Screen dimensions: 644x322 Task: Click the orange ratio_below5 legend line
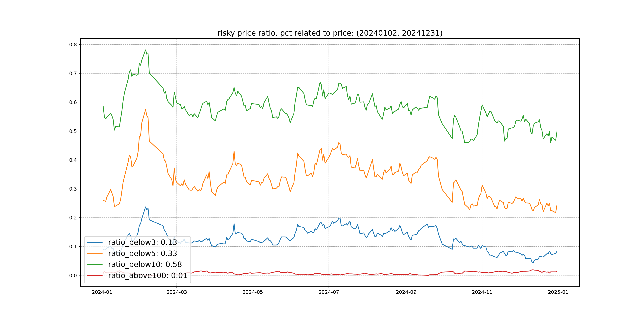[94, 253]
